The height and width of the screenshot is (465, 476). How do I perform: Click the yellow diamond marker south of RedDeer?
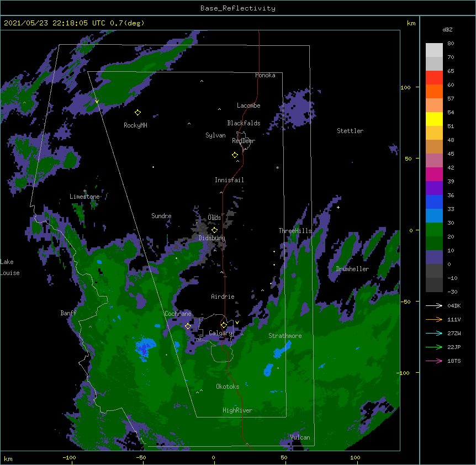pyautogui.click(x=235, y=155)
